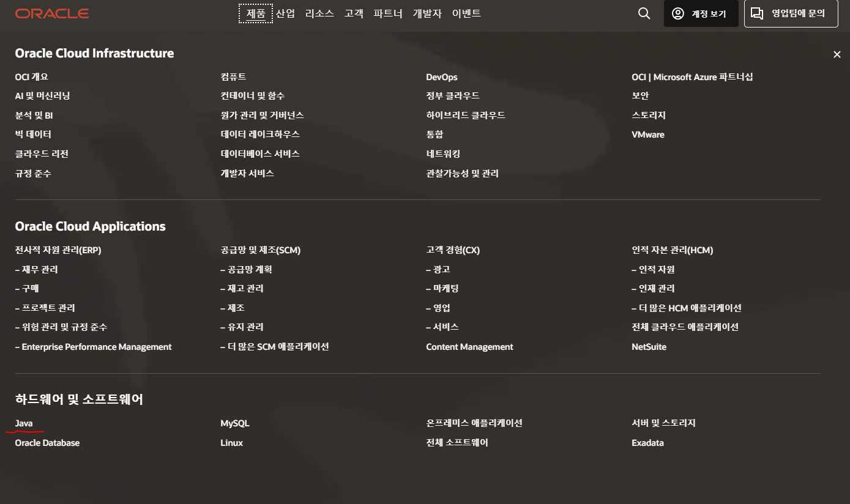Open – 제조 link

233,308
